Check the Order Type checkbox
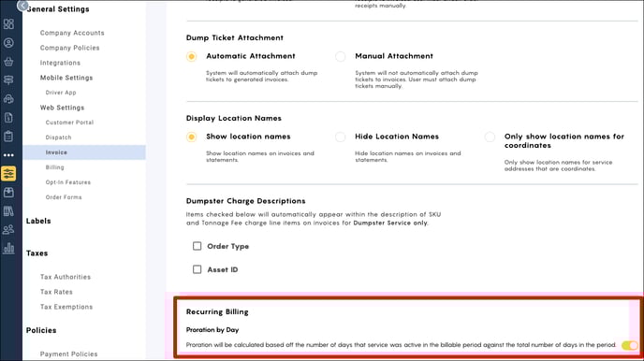 coord(198,246)
